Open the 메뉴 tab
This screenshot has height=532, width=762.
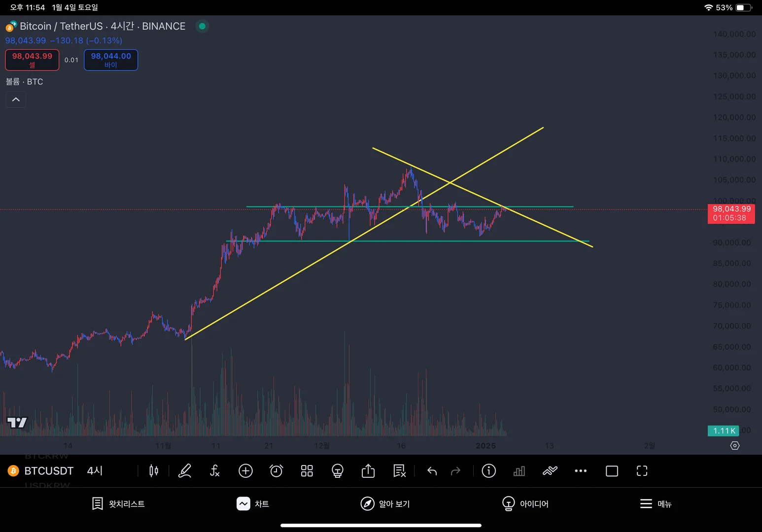click(x=656, y=504)
